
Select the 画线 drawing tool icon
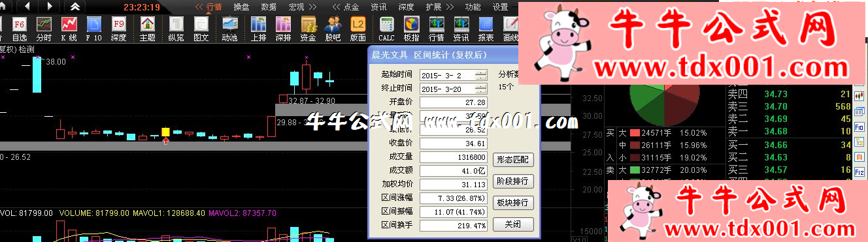coord(510,29)
